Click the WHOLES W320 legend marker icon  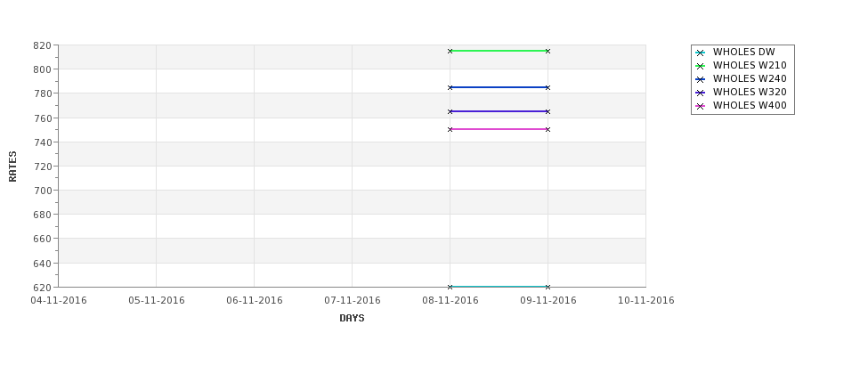701,93
